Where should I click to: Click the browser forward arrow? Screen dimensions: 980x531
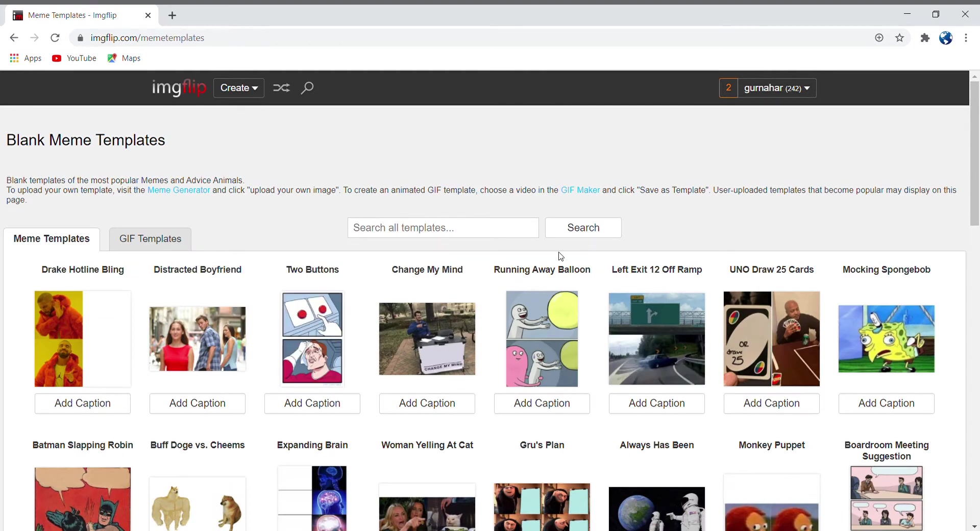coord(34,38)
